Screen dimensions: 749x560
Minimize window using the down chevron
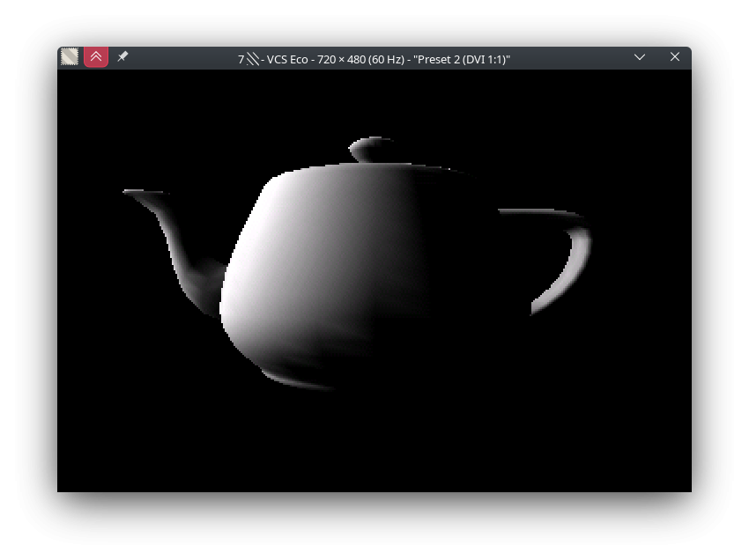(x=640, y=57)
